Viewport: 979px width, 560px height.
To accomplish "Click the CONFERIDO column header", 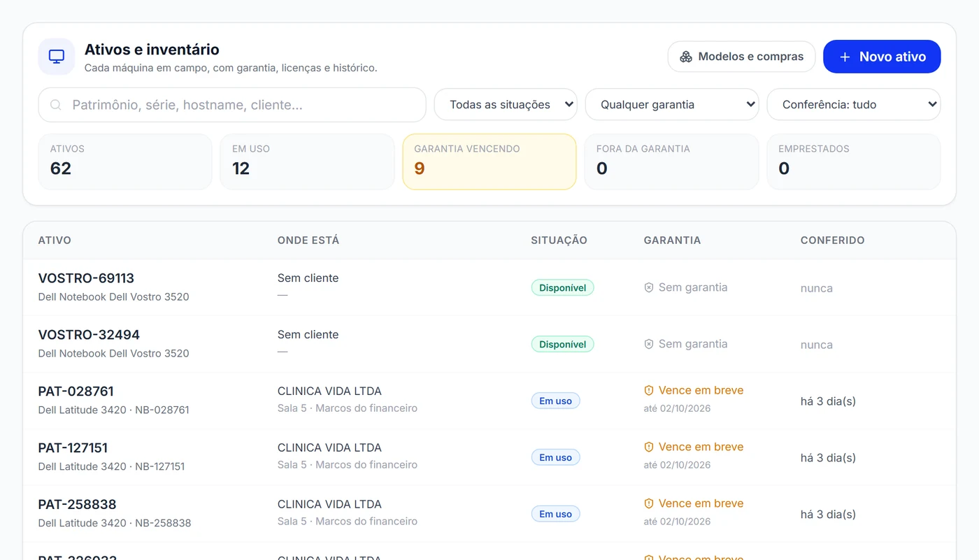I will [x=833, y=240].
